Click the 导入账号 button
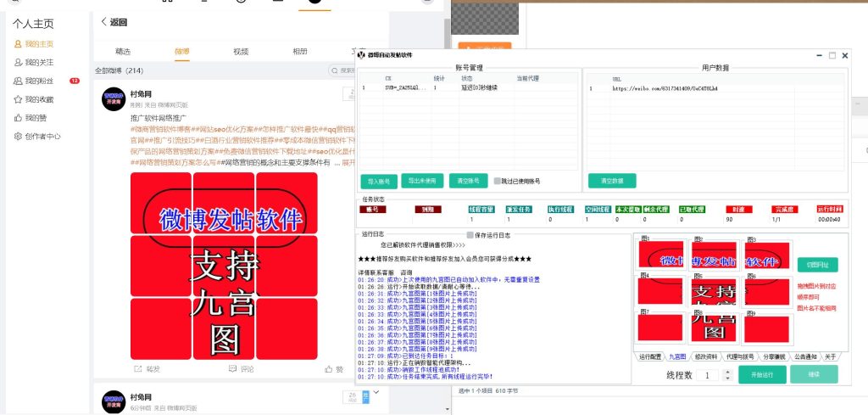 (x=379, y=181)
